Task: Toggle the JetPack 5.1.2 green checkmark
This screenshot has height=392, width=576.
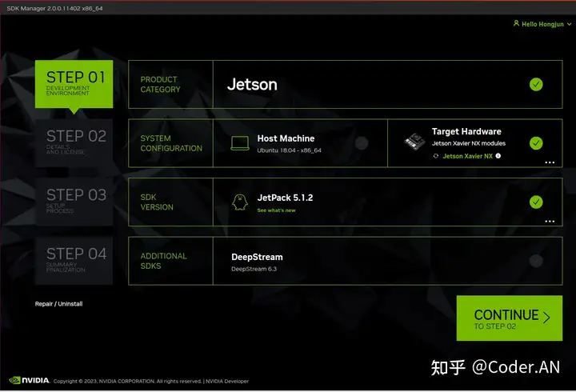Action: point(536,202)
